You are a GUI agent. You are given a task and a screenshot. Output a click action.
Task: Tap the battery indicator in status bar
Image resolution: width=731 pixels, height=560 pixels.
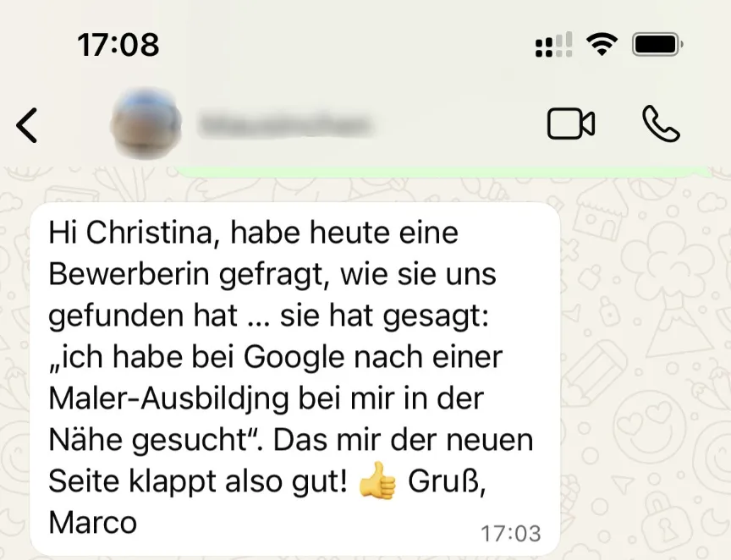click(657, 45)
